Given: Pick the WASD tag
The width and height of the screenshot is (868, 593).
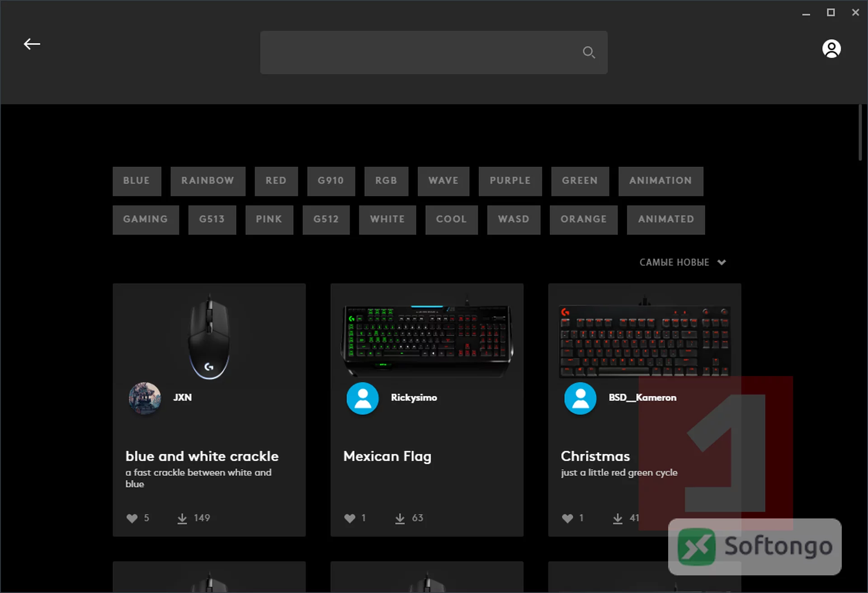Looking at the screenshot, I should pyautogui.click(x=514, y=220).
